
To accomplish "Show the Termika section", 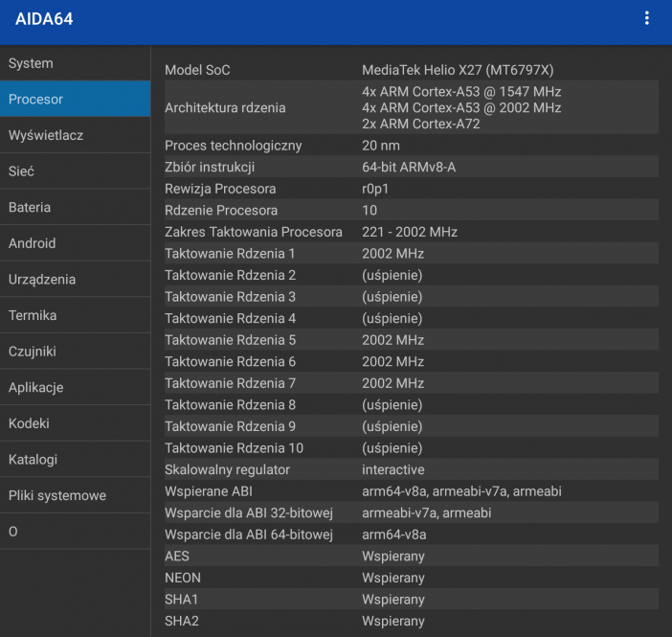I will click(x=75, y=315).
